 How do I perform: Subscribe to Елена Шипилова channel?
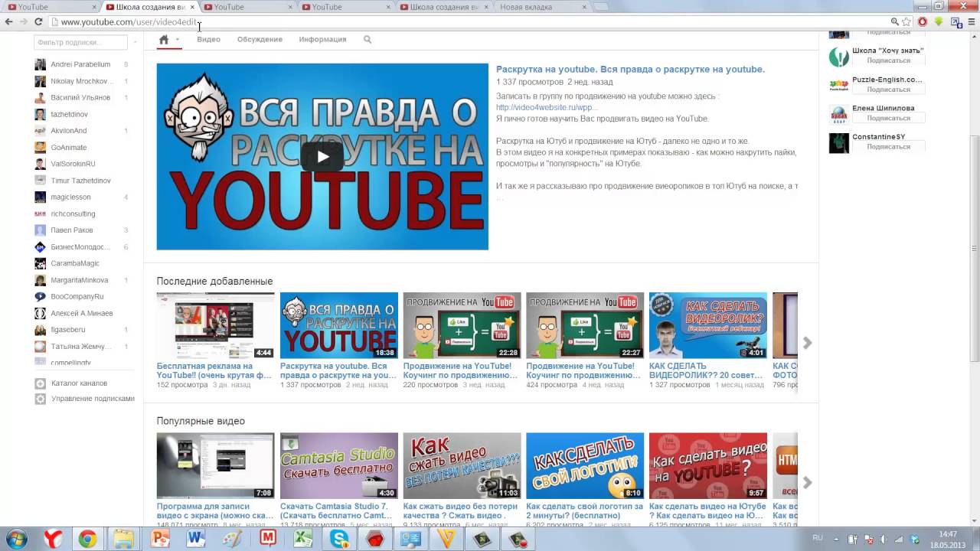pos(888,119)
